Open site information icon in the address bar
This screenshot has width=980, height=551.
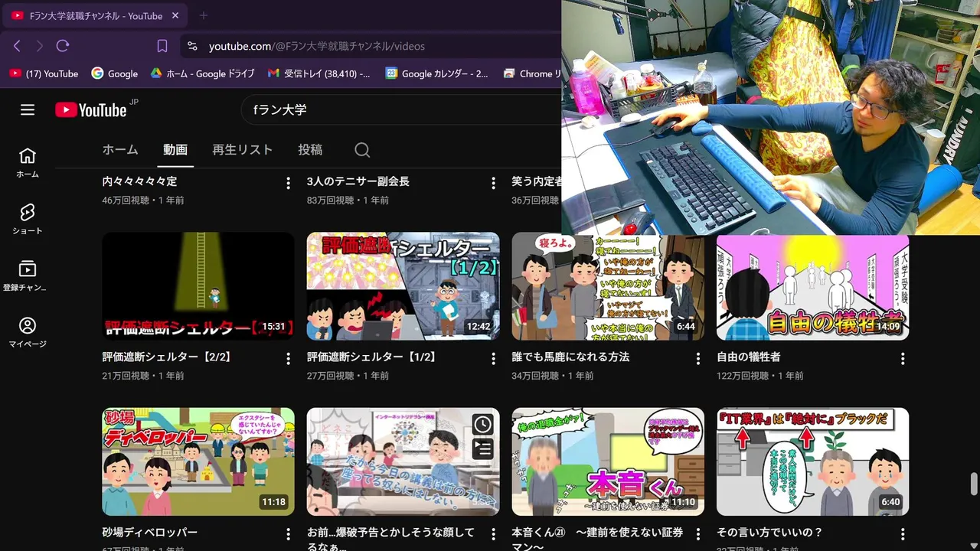pos(192,46)
